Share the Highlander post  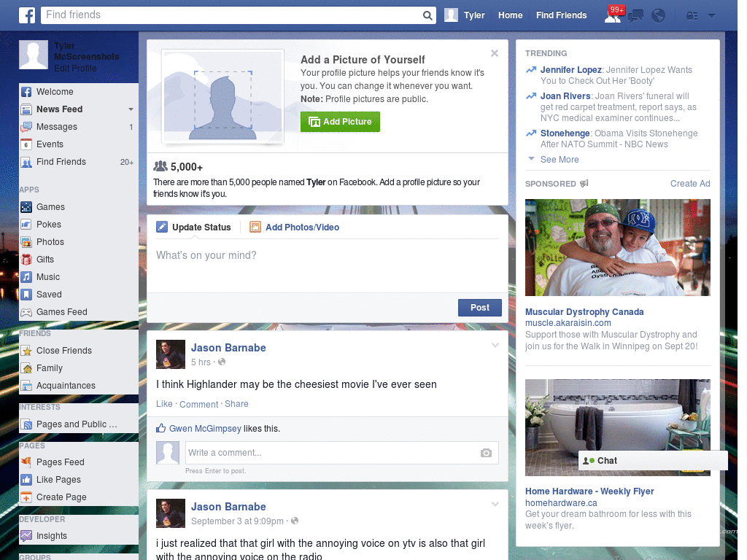tap(236, 404)
